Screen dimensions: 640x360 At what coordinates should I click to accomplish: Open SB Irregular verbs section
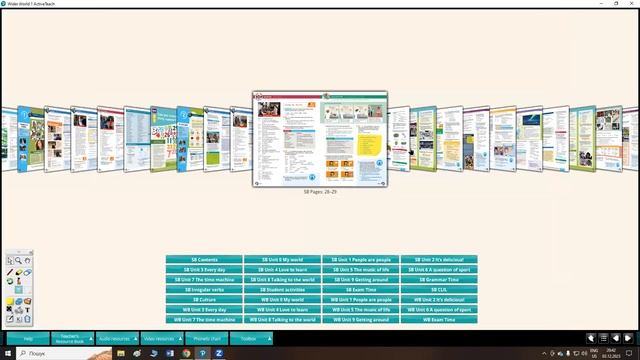click(204, 289)
